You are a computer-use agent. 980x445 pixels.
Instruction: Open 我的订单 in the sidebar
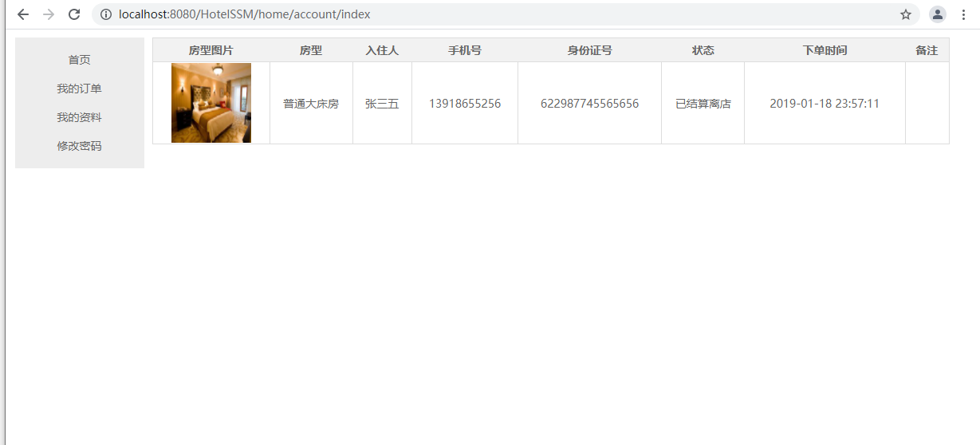(80, 89)
